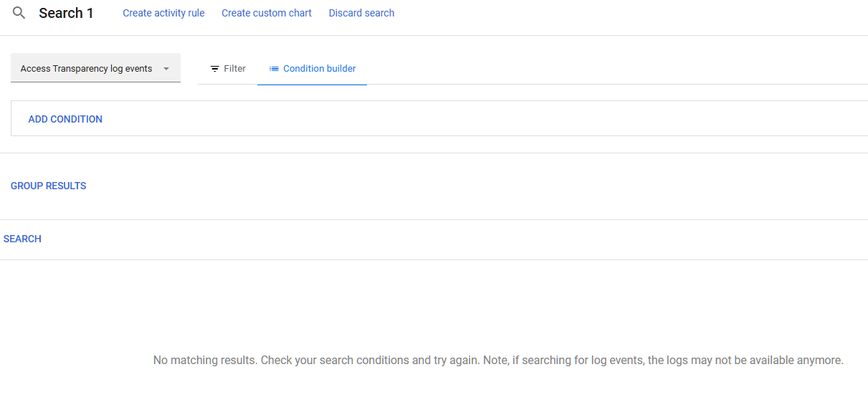Click GROUP RESULTS

(x=48, y=186)
